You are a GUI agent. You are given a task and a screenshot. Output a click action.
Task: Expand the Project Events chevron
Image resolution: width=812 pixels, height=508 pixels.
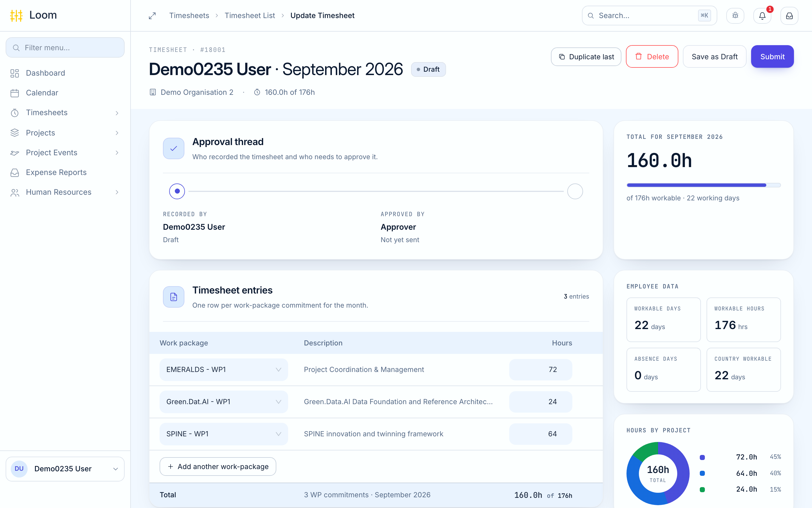click(117, 152)
